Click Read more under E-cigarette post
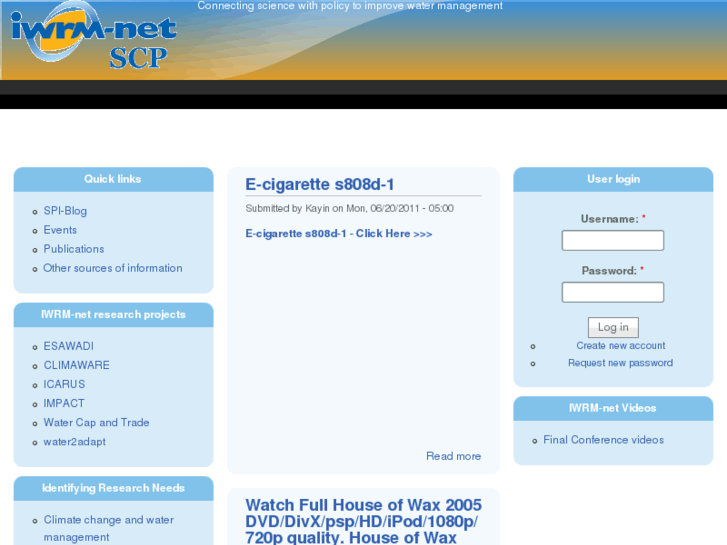Screen dimensions: 727x545 click(453, 456)
